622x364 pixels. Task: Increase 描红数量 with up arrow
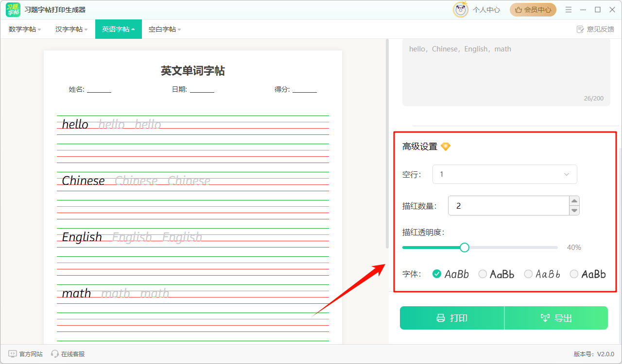(x=574, y=201)
